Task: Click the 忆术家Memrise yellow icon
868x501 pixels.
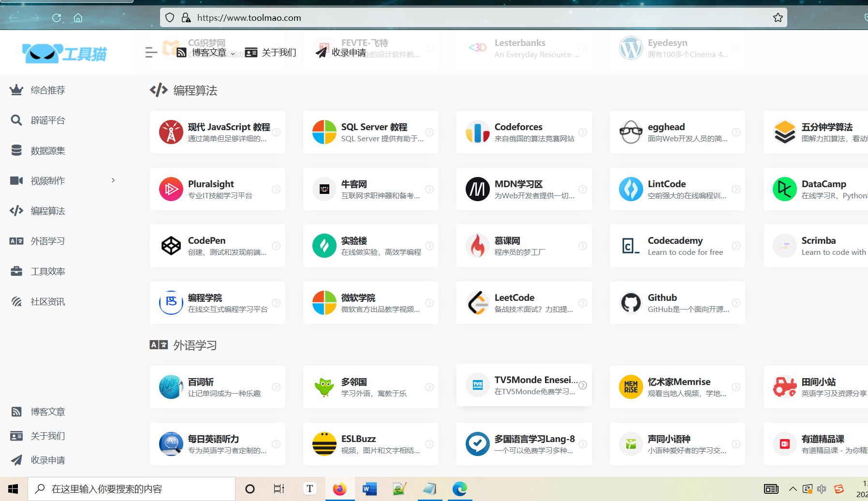Action: [x=631, y=387]
